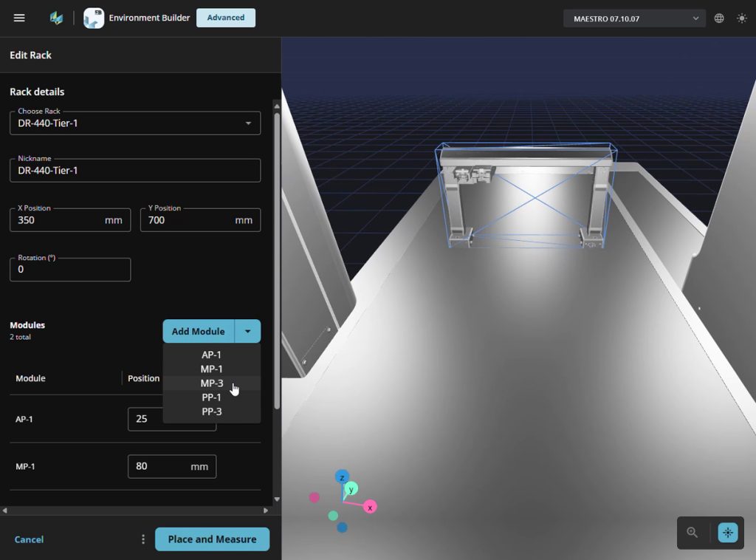
Task: Click the green y axis sphere on the gizmo
Action: click(351, 488)
